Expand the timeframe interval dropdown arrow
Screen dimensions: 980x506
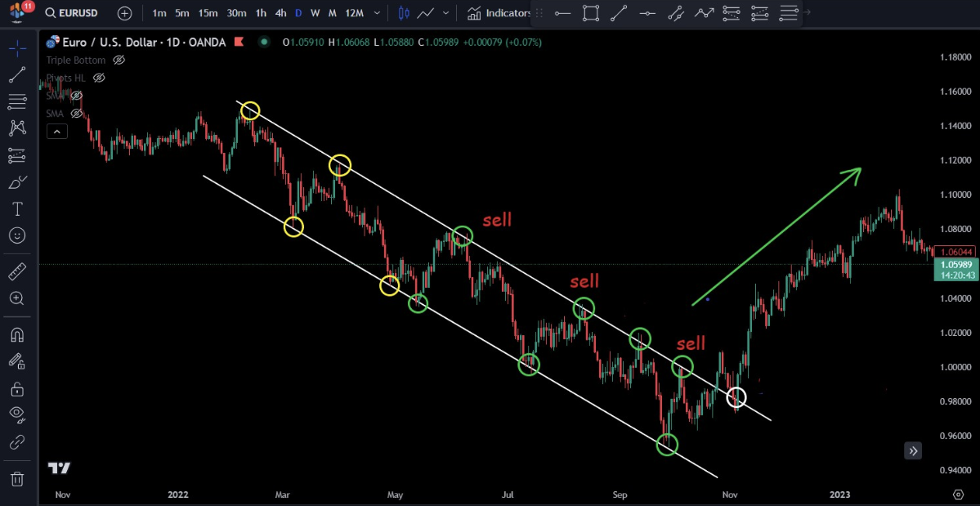[376, 13]
